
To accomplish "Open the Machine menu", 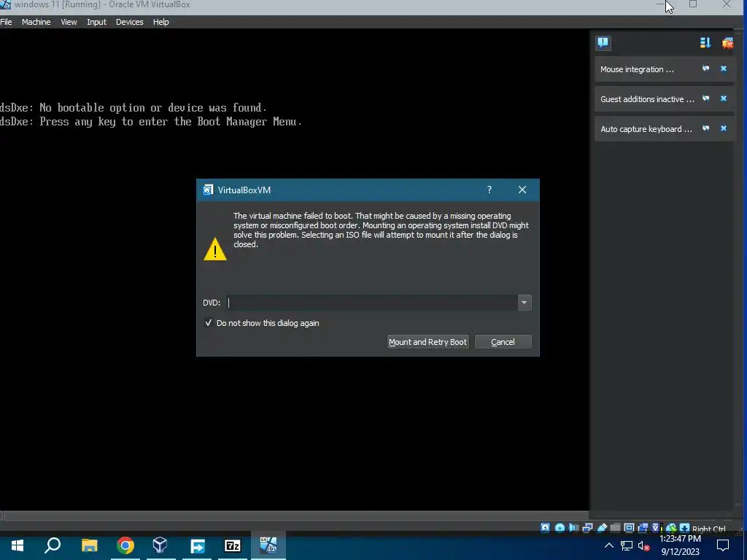I will click(x=36, y=22).
